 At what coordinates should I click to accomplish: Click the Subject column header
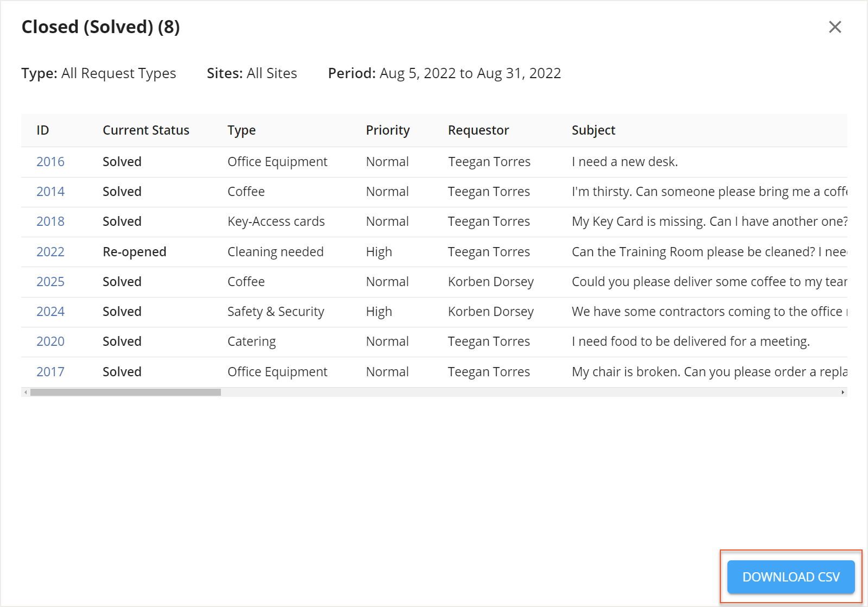(x=593, y=130)
